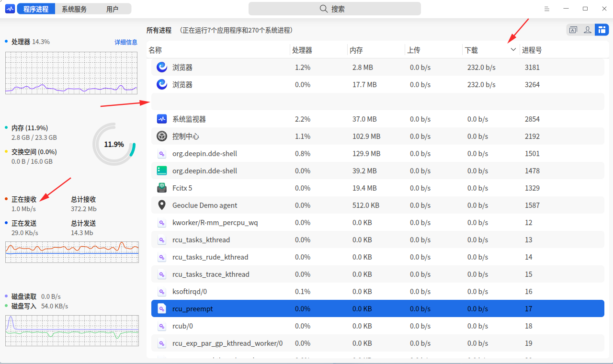Click the System Monitor logo in the title bar
The width and height of the screenshot is (613, 364).
click(10, 8)
